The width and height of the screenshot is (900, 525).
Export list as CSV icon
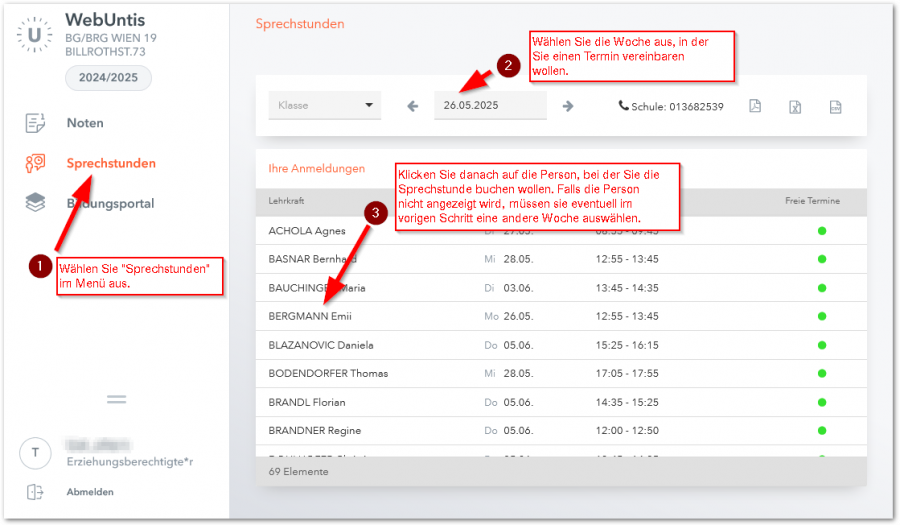click(835, 106)
